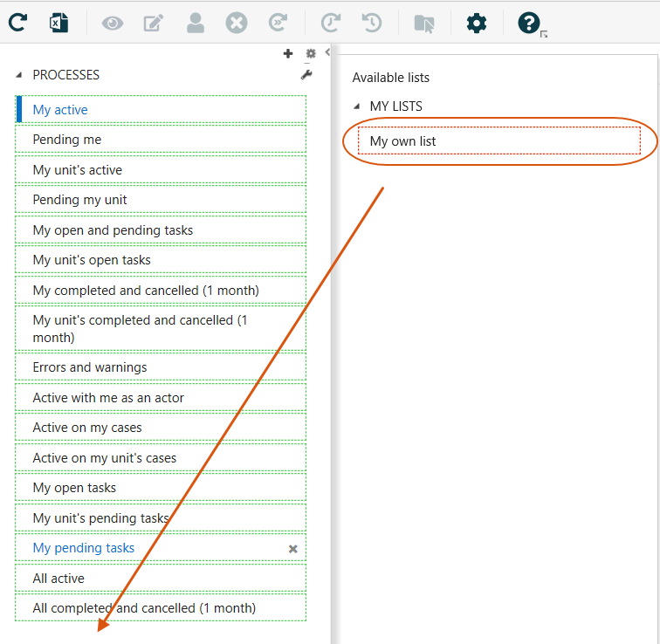Image resolution: width=660 pixels, height=644 pixels.
Task: Select the My active list
Action: (60, 110)
